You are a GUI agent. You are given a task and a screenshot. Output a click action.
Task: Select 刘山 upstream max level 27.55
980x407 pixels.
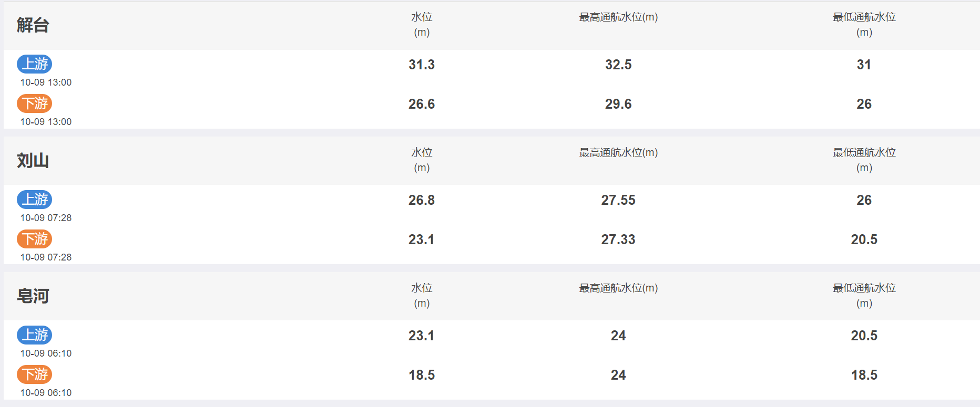(x=618, y=200)
